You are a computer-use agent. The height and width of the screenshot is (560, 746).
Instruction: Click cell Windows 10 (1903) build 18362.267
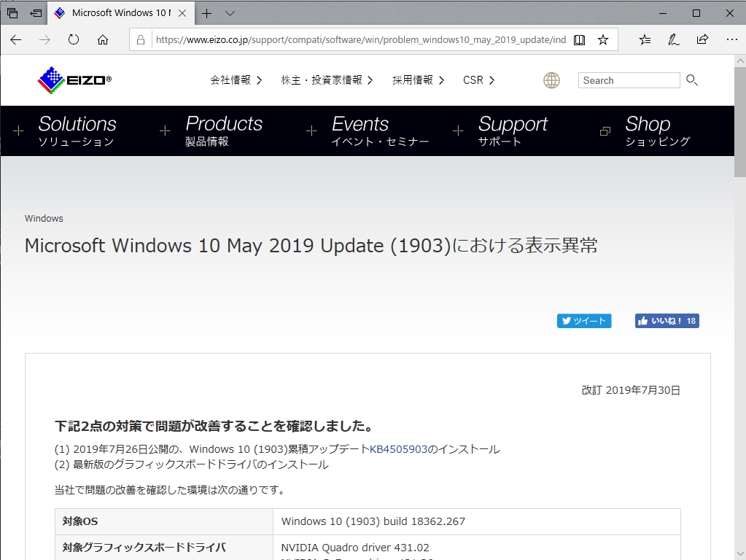click(477, 521)
